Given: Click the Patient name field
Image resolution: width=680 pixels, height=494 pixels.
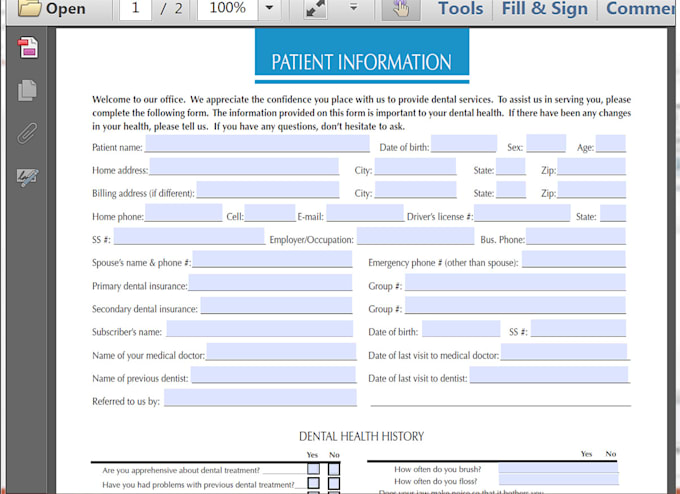Looking at the screenshot, I should coord(258,143).
